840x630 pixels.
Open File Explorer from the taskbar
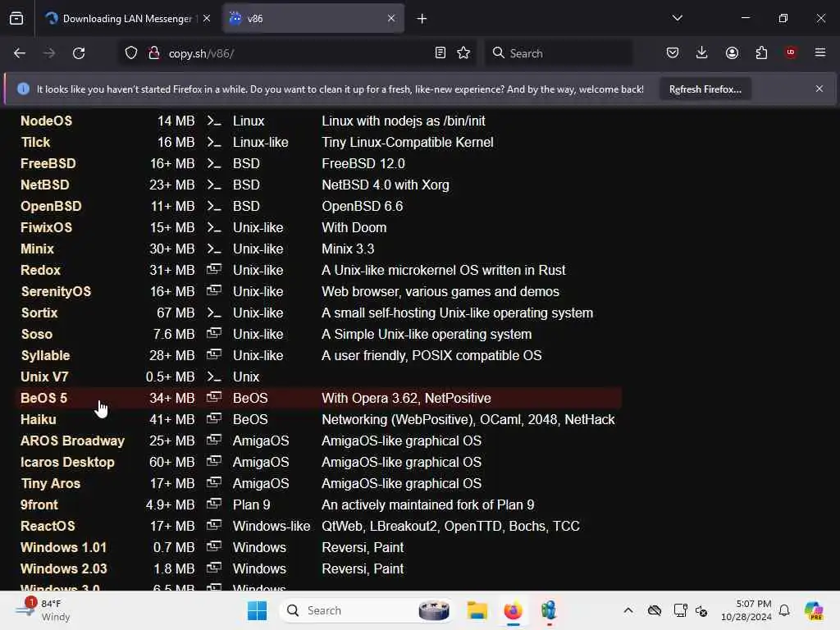tap(477, 610)
